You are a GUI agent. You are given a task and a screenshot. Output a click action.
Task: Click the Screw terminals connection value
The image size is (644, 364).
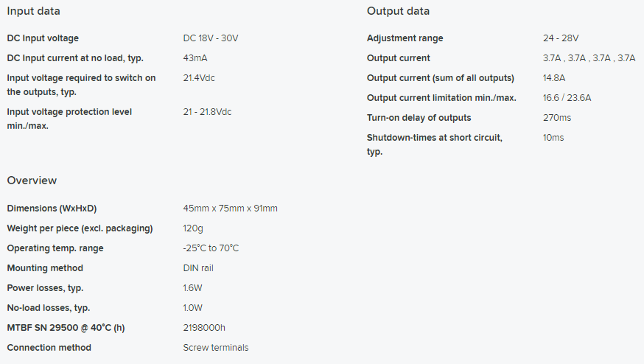216,348
